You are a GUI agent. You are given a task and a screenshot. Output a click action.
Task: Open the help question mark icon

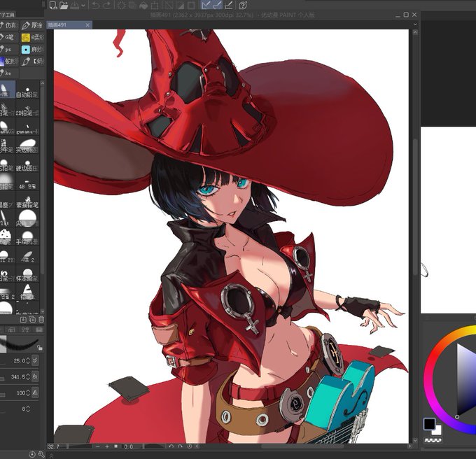pos(243,5)
